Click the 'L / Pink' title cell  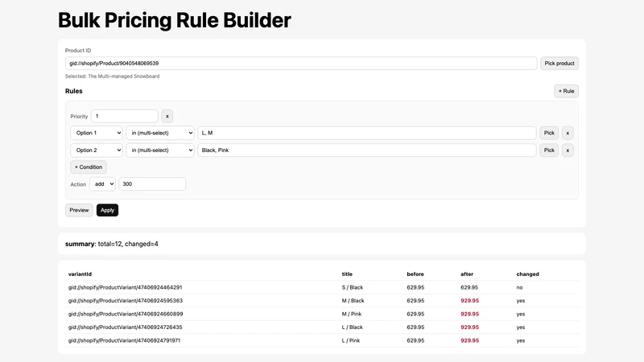(x=351, y=340)
